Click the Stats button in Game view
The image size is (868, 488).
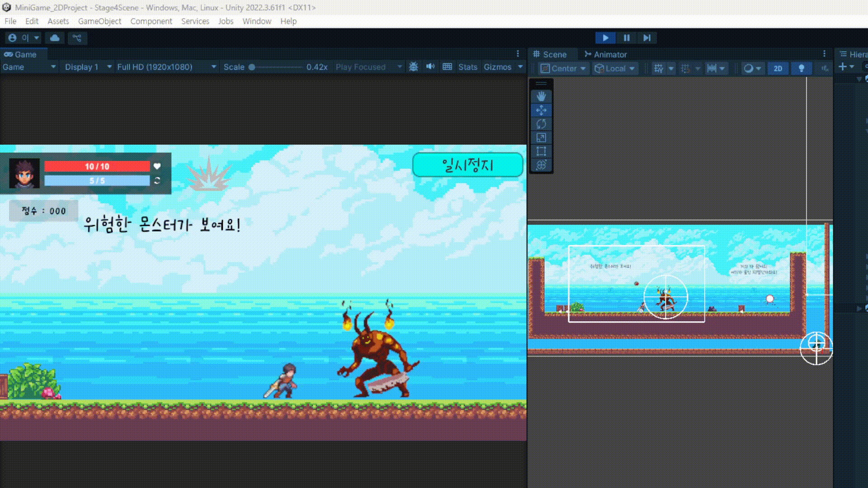467,67
